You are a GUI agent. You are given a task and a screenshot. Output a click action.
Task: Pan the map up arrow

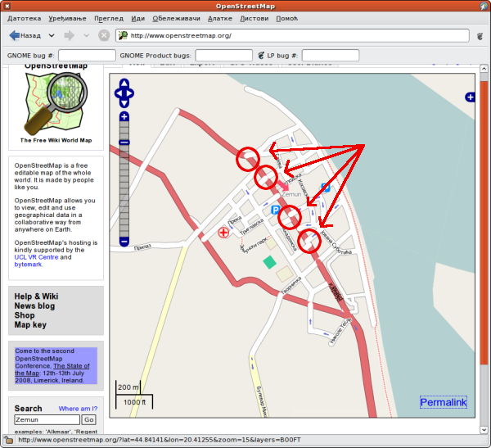124,83
